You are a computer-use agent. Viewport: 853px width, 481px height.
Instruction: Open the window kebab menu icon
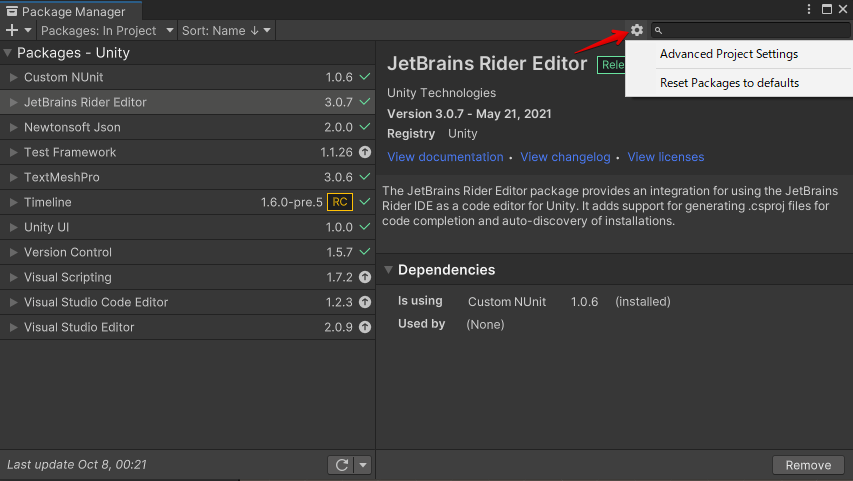[x=809, y=9]
